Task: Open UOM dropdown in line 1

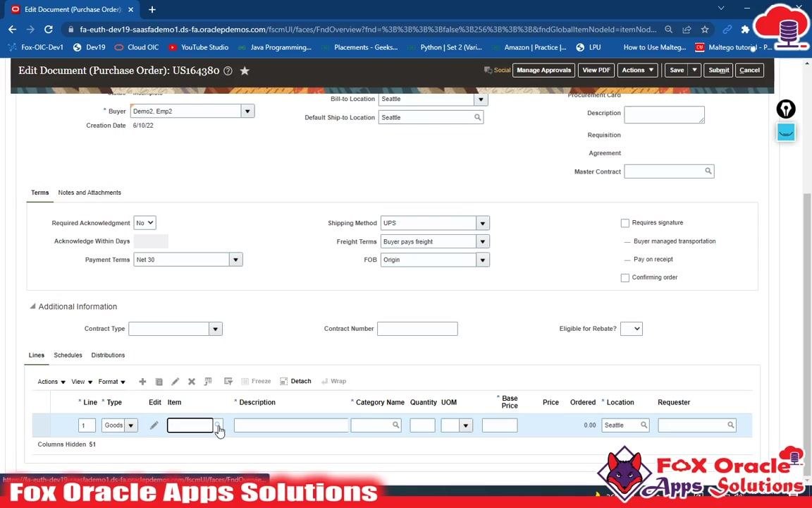Action: (x=466, y=425)
